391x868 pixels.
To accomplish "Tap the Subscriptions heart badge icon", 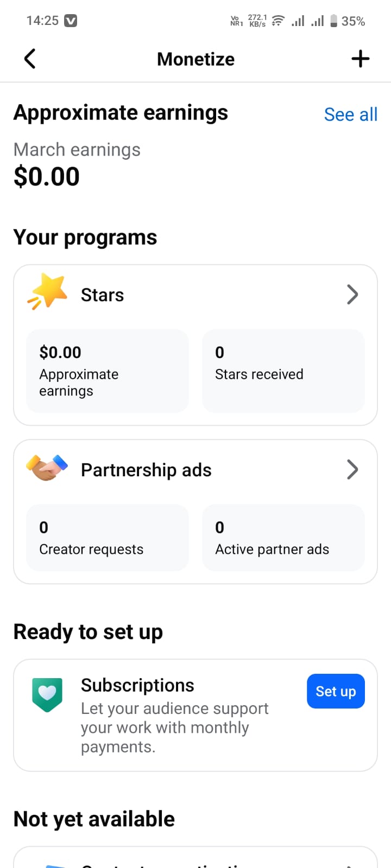I will pyautogui.click(x=47, y=694).
